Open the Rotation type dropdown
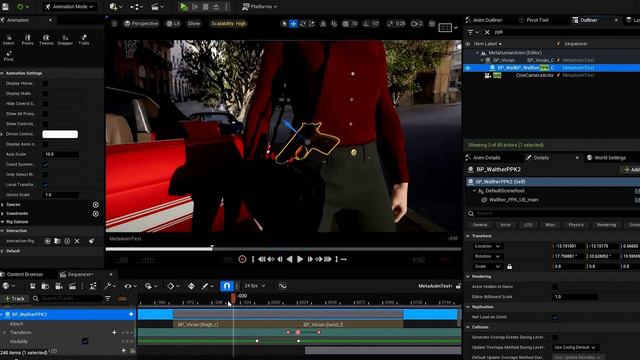Image resolution: width=640 pixels, height=360 pixels. (x=487, y=256)
